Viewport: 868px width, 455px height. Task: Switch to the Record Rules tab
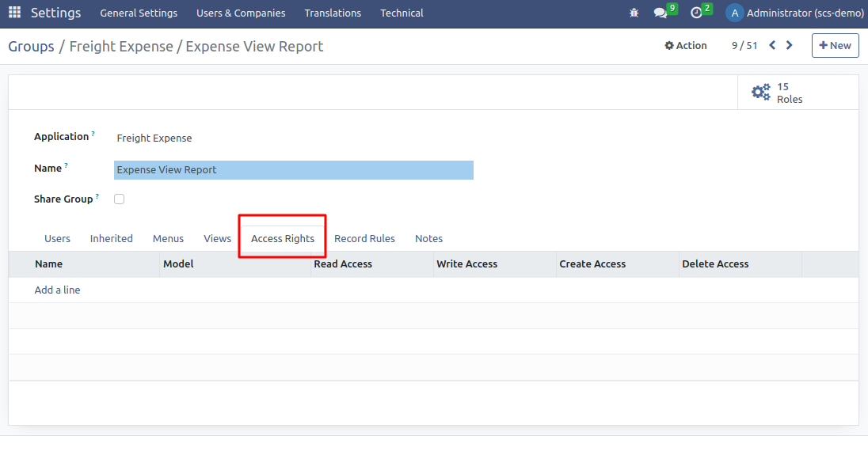click(x=364, y=238)
